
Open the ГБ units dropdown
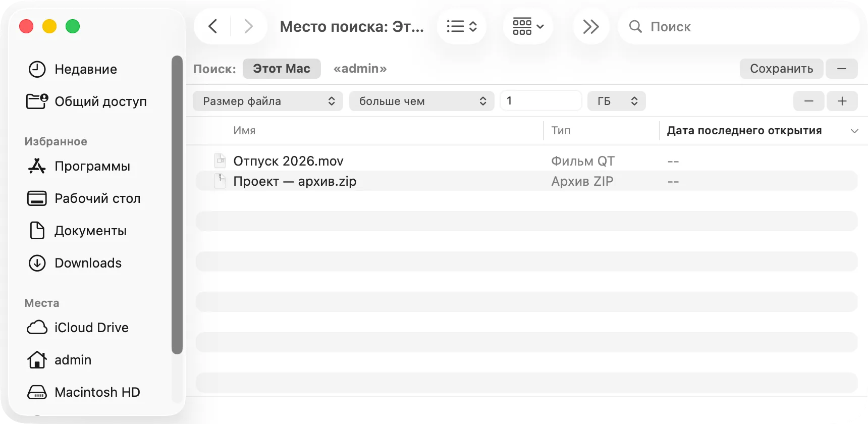[x=617, y=101]
